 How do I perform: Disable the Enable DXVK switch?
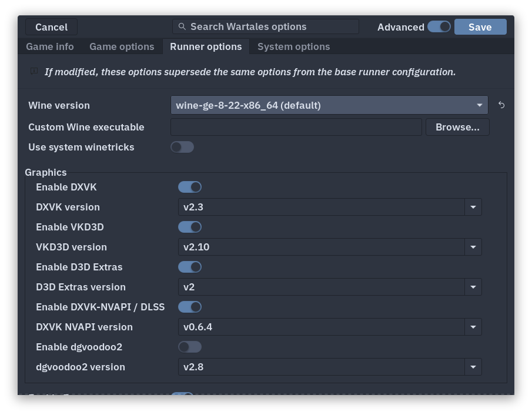[190, 187]
